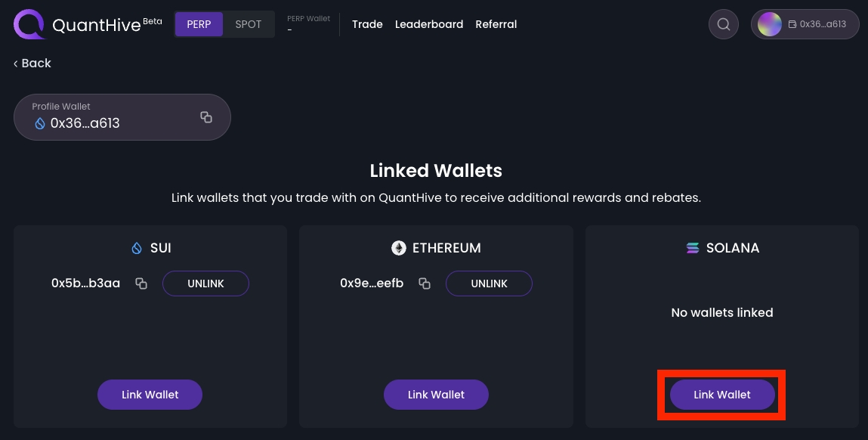Copy the SUI wallet address
The height and width of the screenshot is (440, 868).
141,284
